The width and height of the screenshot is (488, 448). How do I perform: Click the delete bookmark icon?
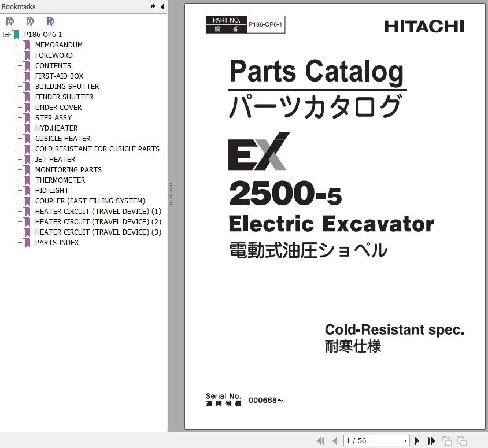click(10, 21)
